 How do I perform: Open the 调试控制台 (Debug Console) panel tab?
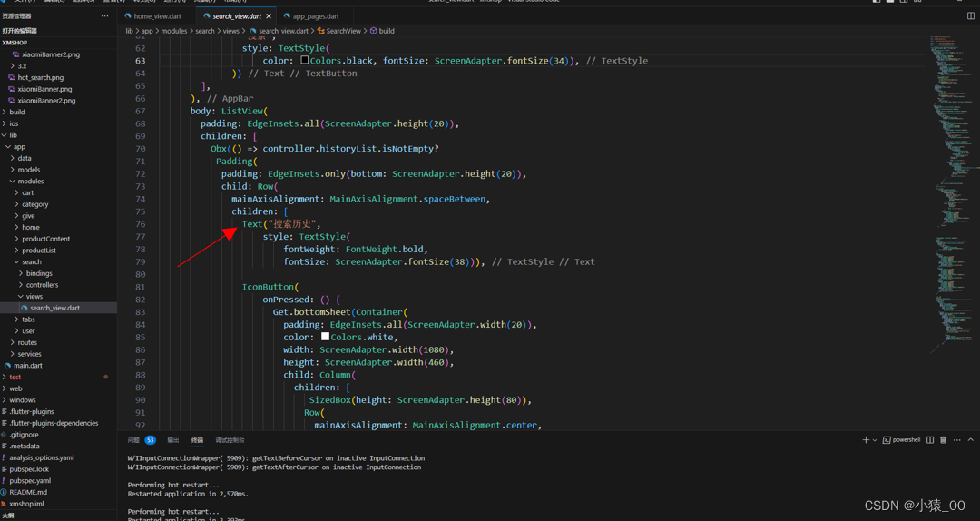230,440
